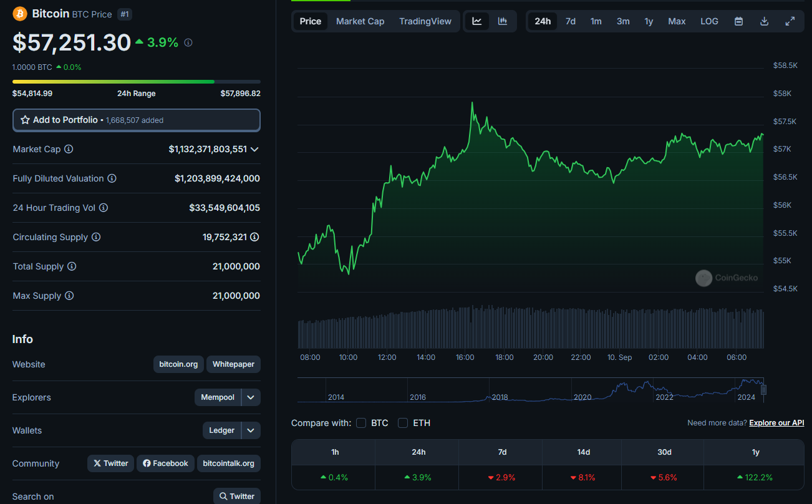Click the $57,251.30 price value
The width and height of the screenshot is (812, 504).
click(72, 42)
